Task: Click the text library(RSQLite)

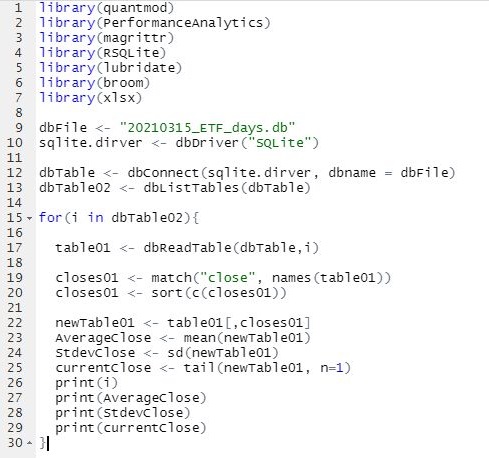Action: click(103, 53)
